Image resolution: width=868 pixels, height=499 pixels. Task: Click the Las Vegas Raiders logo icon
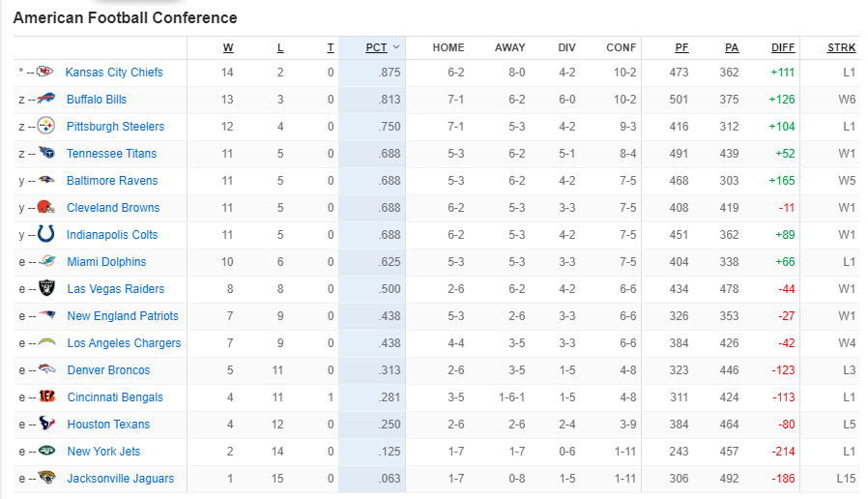point(46,289)
